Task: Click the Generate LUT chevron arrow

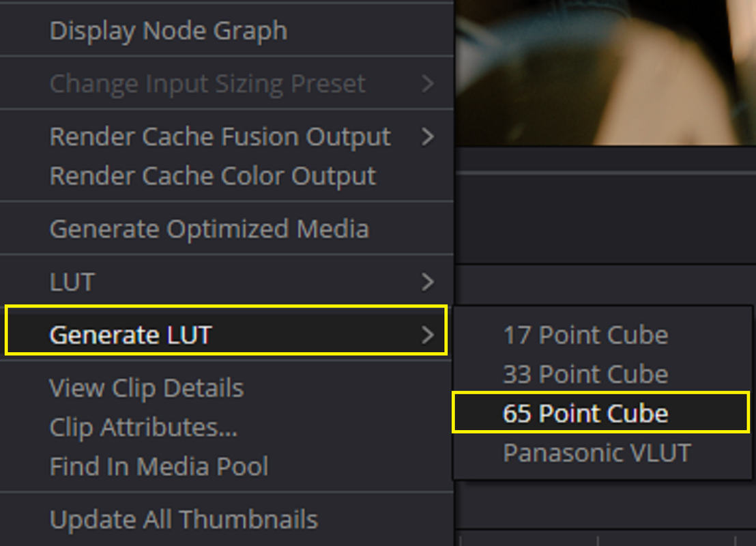Action: (427, 334)
